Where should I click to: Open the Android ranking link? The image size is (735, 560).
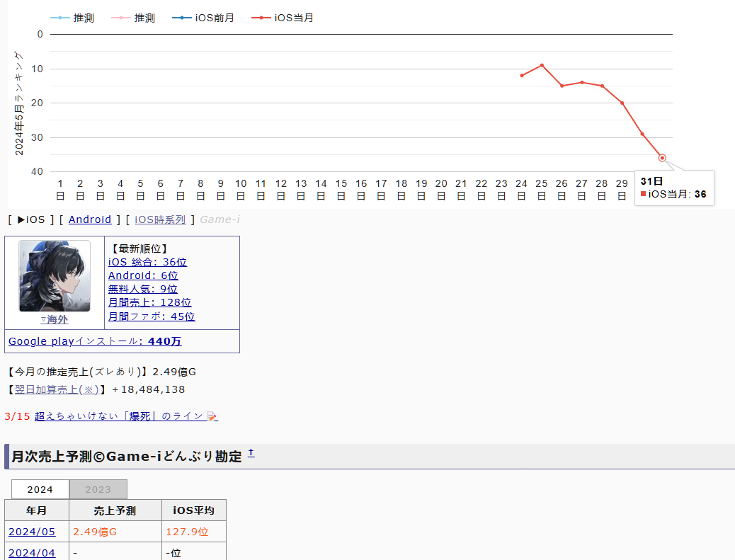click(90, 219)
